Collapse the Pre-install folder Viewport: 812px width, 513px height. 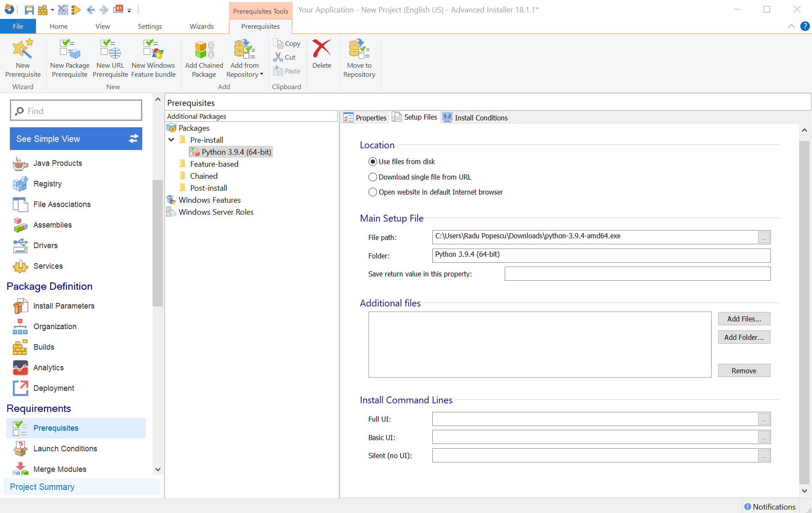(x=171, y=140)
